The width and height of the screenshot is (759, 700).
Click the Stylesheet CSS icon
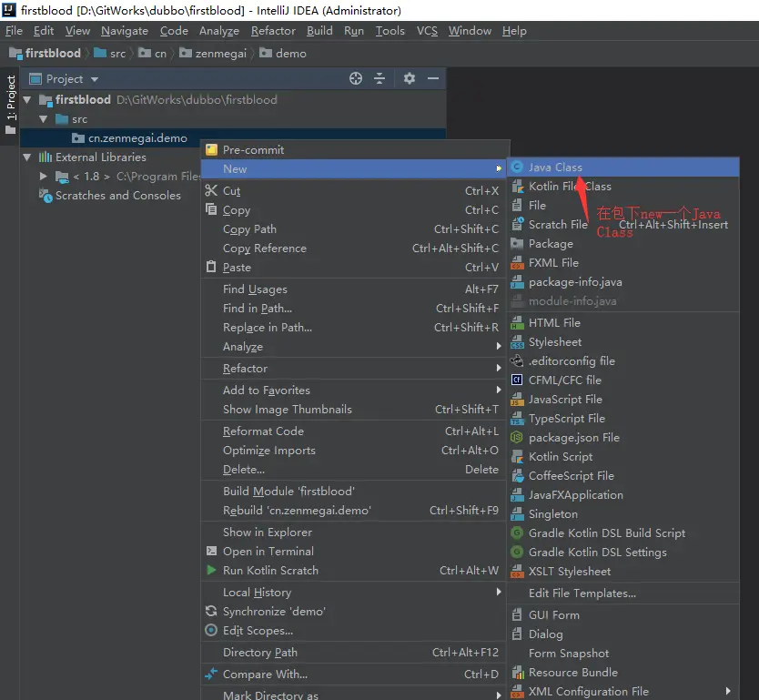coord(517,341)
